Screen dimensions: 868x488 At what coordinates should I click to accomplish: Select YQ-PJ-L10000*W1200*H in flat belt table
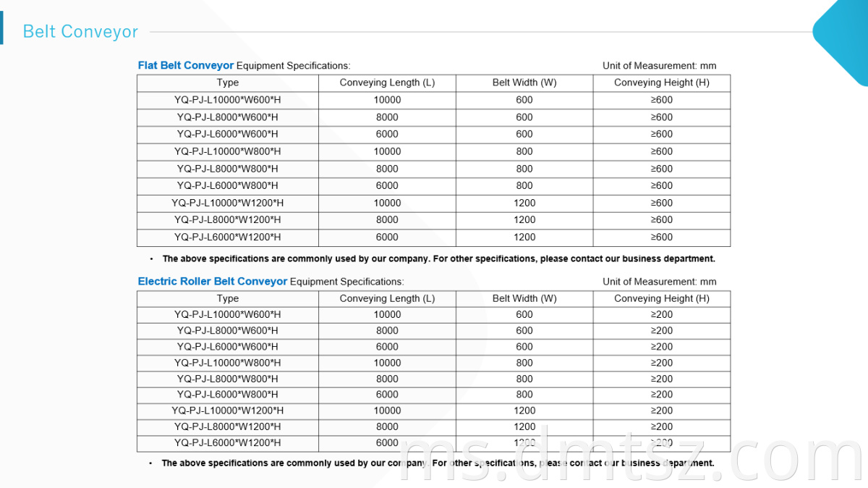coord(228,203)
